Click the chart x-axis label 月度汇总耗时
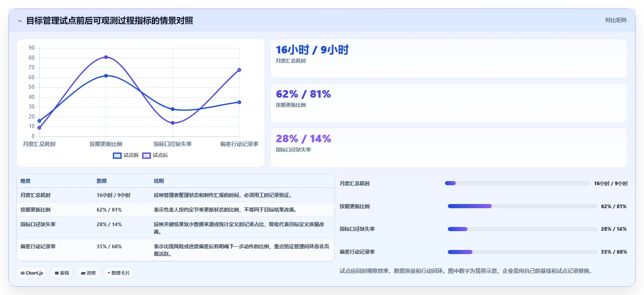The width and height of the screenshot is (644, 295). pyautogui.click(x=39, y=144)
